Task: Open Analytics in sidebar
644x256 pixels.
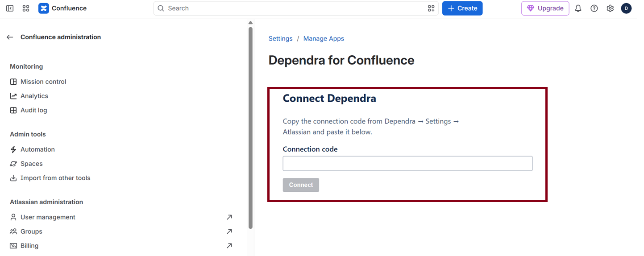Action: pos(34,96)
